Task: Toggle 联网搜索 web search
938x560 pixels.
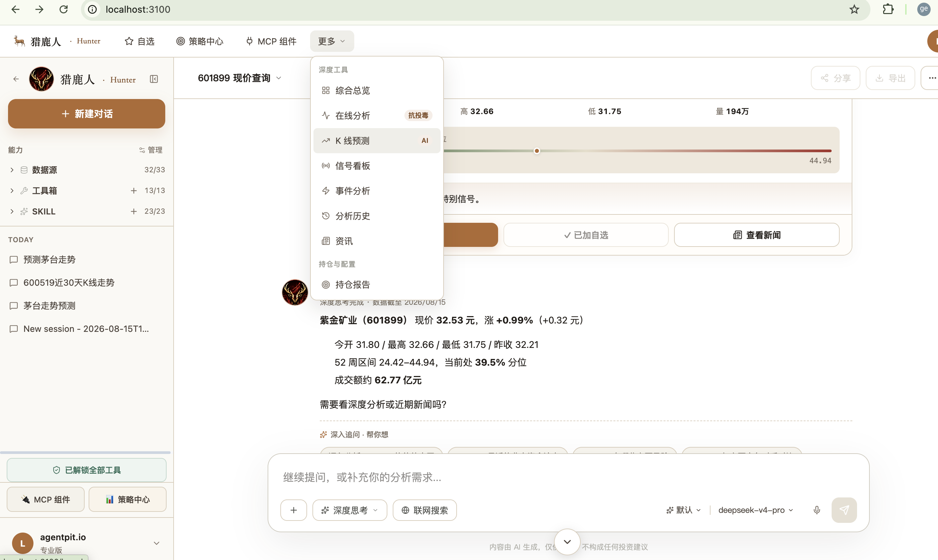Action: click(x=425, y=510)
